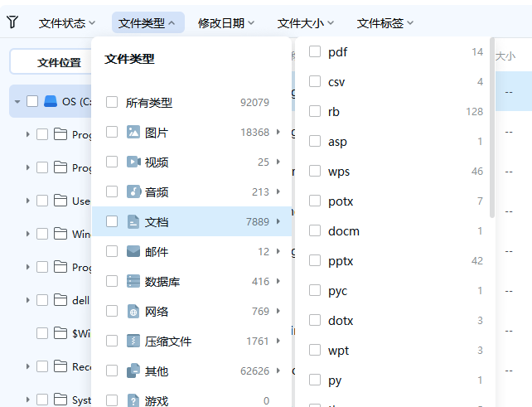
Task: Click the 其他 other type icon
Action: point(133,371)
